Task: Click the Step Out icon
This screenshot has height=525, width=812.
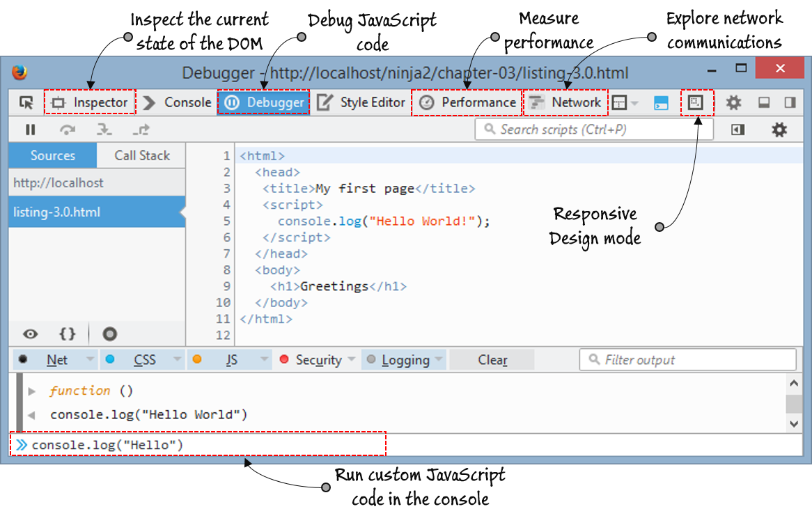Action: (141, 130)
